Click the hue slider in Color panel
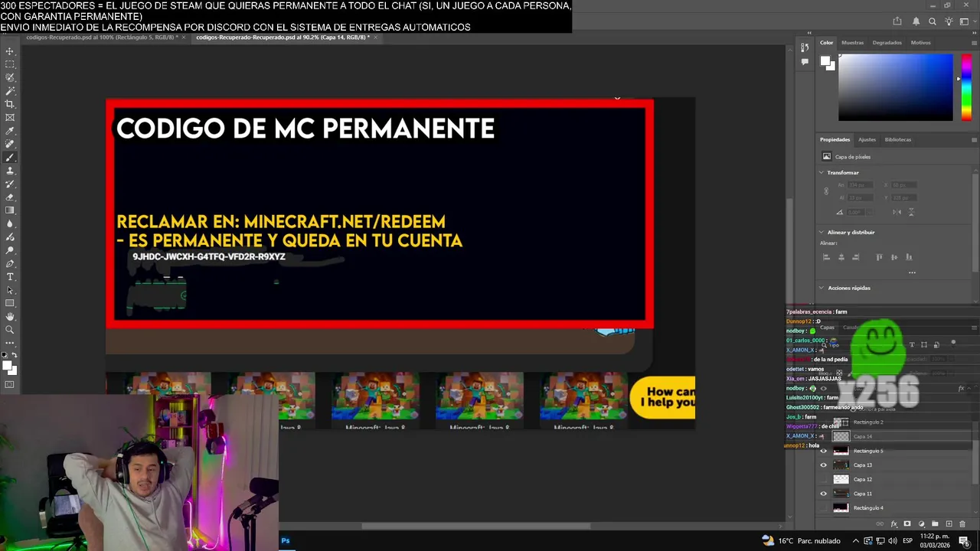This screenshot has width=980, height=551. point(967,87)
